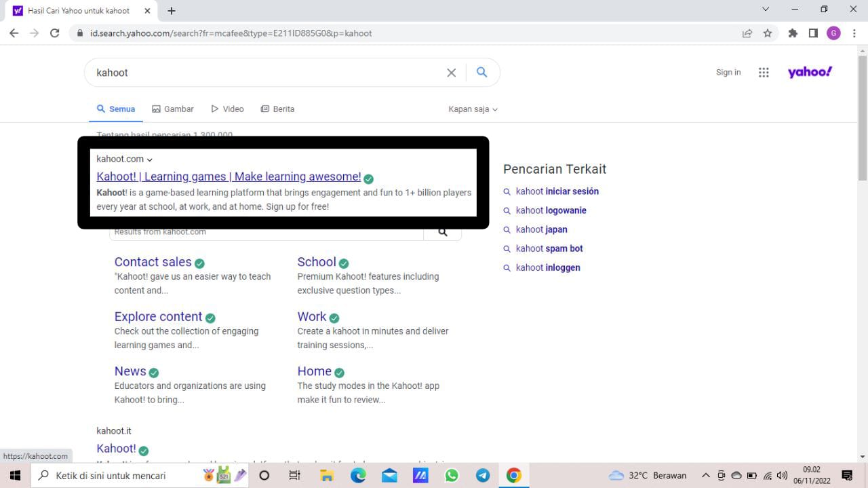Click the volume speaker tray icon
The width and height of the screenshot is (868, 488).
[x=782, y=475]
